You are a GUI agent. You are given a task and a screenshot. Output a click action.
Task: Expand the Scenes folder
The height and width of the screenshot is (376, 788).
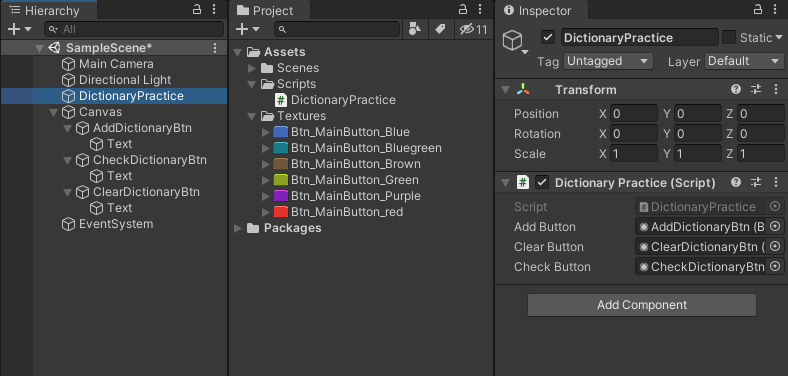[x=252, y=68]
